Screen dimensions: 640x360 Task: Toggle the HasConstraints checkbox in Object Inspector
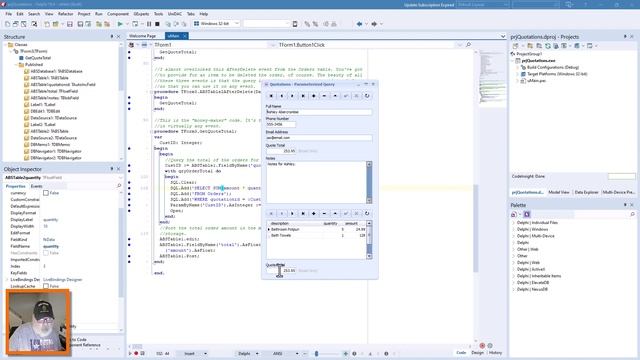46,253
